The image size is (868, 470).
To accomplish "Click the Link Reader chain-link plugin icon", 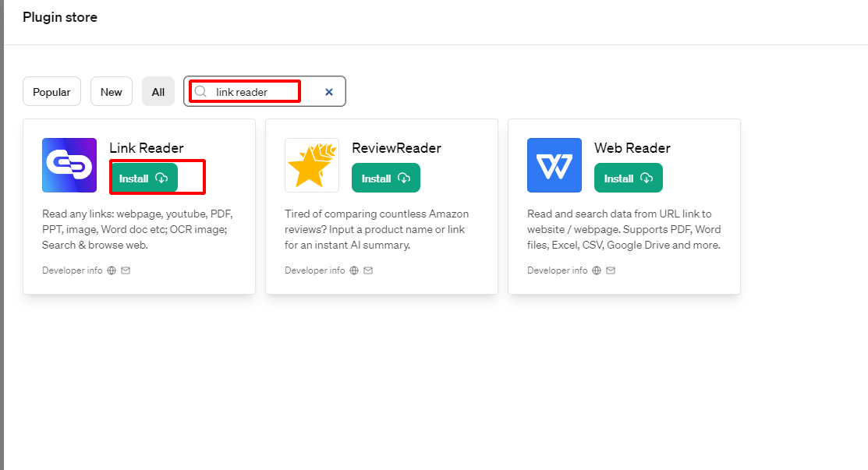I will [x=69, y=164].
